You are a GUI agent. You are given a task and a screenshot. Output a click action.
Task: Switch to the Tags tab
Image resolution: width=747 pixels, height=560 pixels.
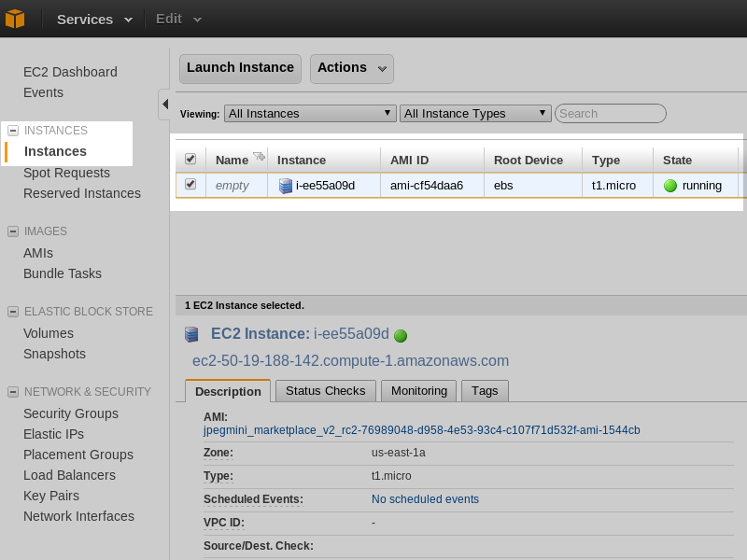(485, 390)
